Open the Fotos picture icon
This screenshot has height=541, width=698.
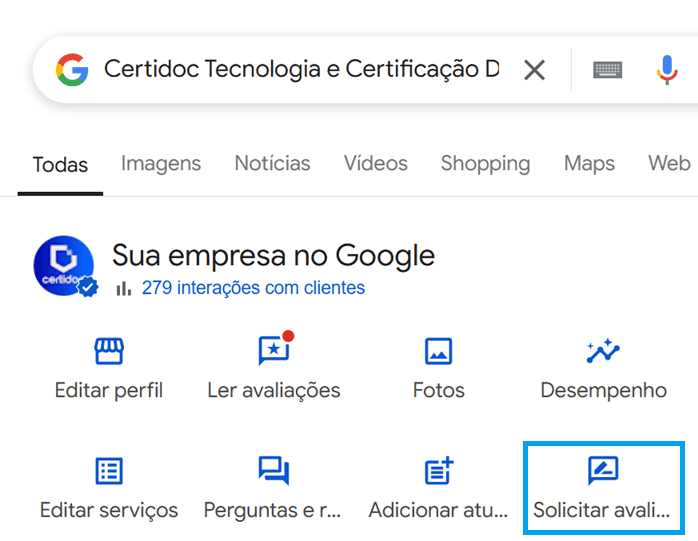coord(438,351)
